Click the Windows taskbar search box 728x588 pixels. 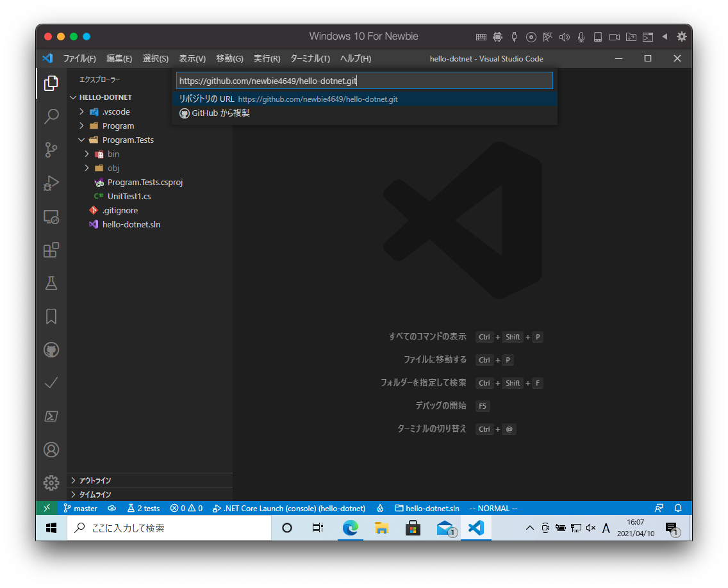169,528
